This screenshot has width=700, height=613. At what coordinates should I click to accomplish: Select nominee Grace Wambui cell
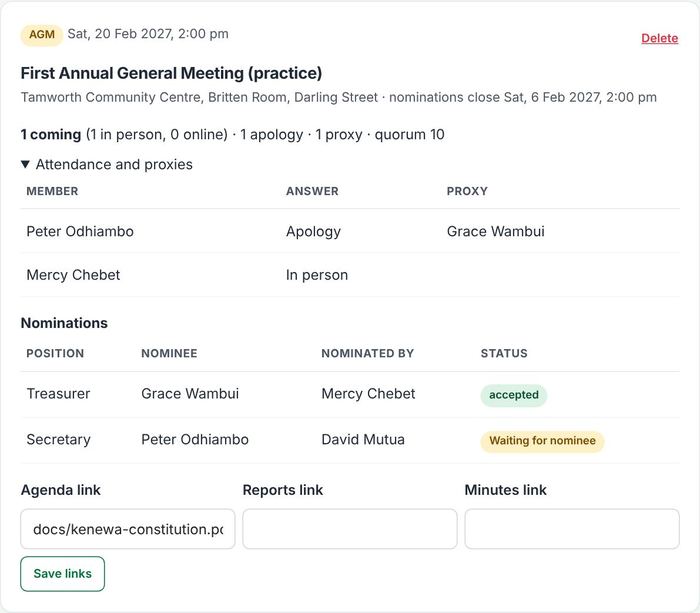pos(190,394)
